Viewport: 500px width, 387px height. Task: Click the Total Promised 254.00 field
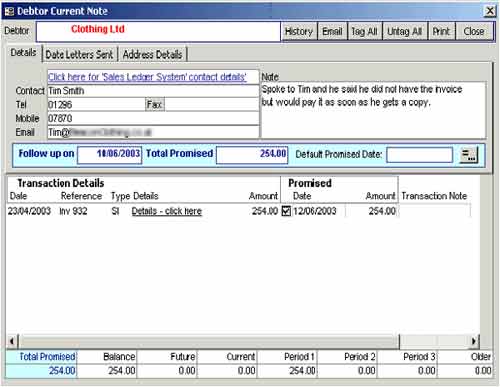[x=252, y=155]
